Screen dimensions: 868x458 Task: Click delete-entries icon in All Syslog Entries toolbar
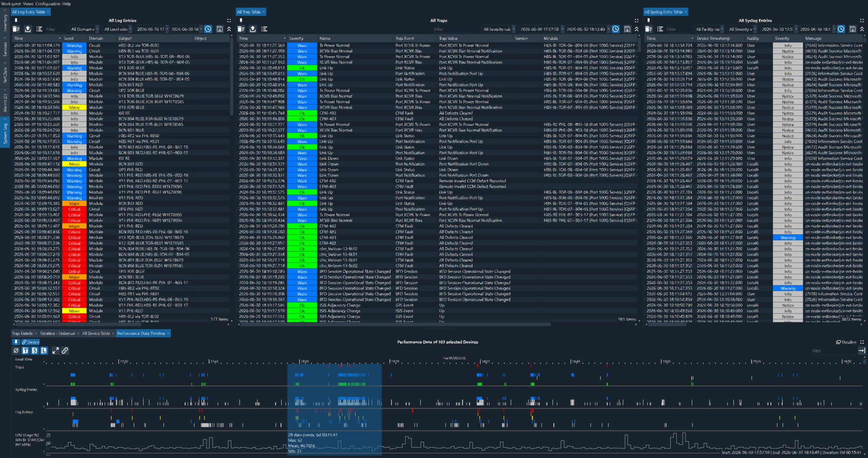click(649, 29)
